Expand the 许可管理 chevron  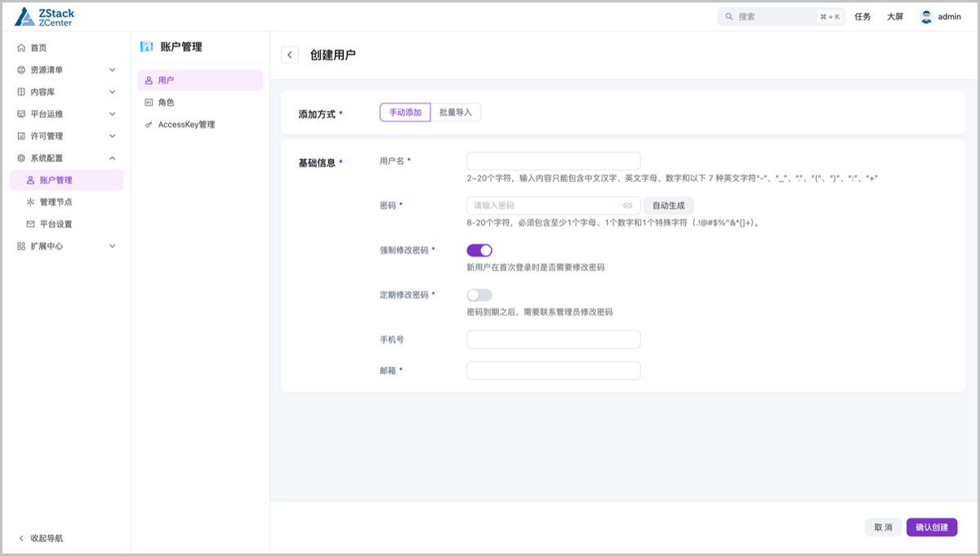point(113,136)
